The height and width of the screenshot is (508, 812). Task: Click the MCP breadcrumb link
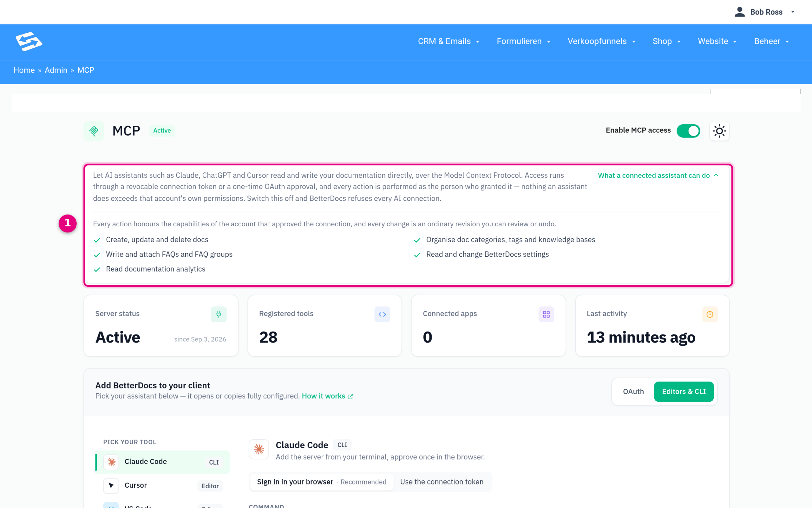click(x=86, y=70)
